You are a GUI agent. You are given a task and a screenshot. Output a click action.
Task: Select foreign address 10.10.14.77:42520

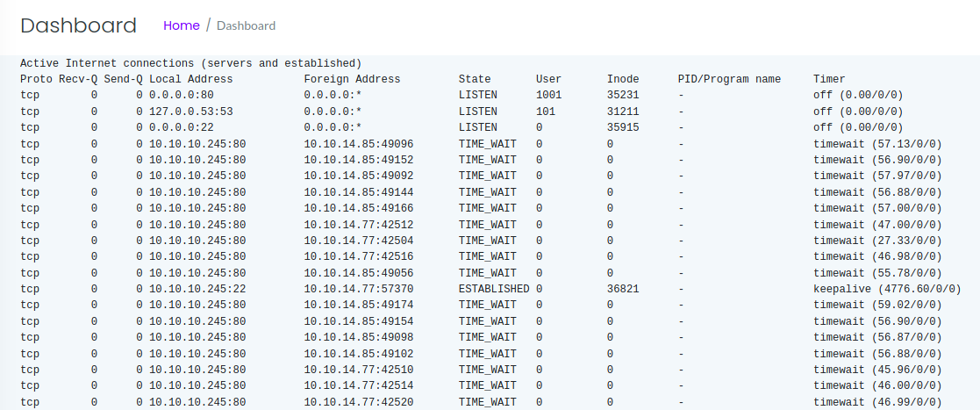click(359, 402)
